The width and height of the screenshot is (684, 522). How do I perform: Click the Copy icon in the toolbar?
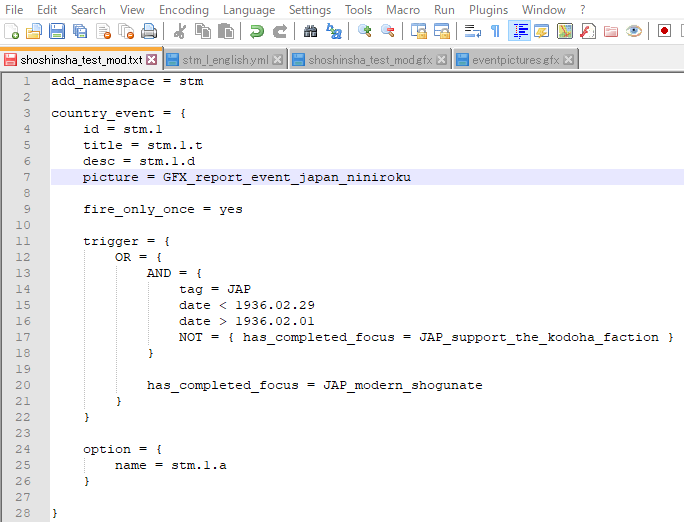(x=202, y=31)
